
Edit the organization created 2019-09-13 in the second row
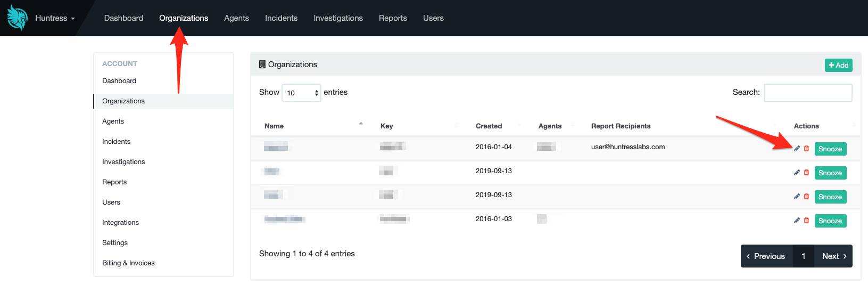(x=797, y=173)
